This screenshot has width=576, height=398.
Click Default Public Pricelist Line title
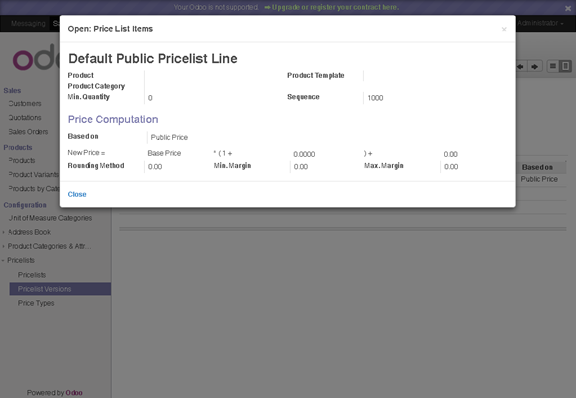153,58
